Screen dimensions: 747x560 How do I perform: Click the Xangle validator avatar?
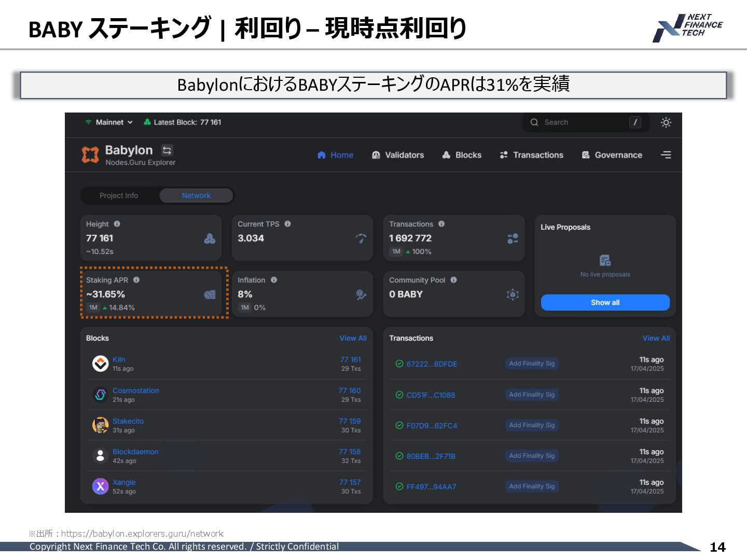pos(100,486)
